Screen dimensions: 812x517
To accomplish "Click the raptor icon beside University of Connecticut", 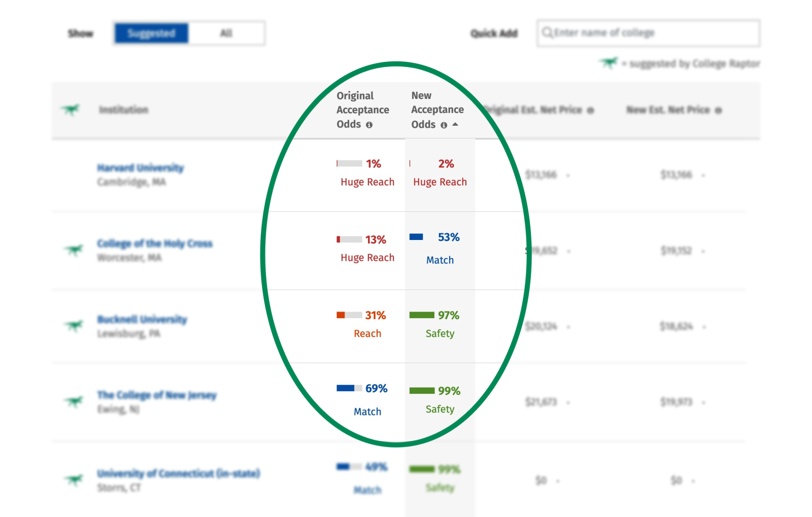I will [x=74, y=479].
